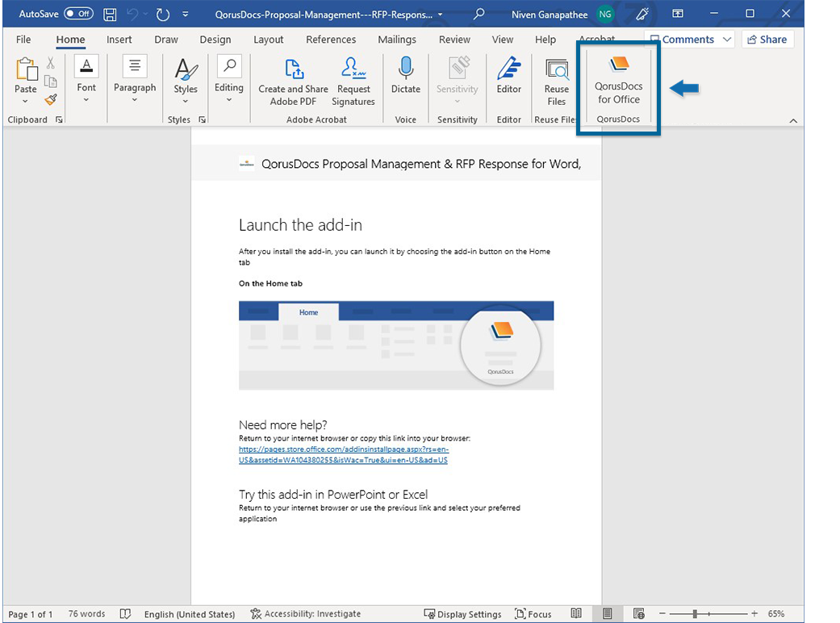Cut selection with scissors icon

tap(50, 63)
